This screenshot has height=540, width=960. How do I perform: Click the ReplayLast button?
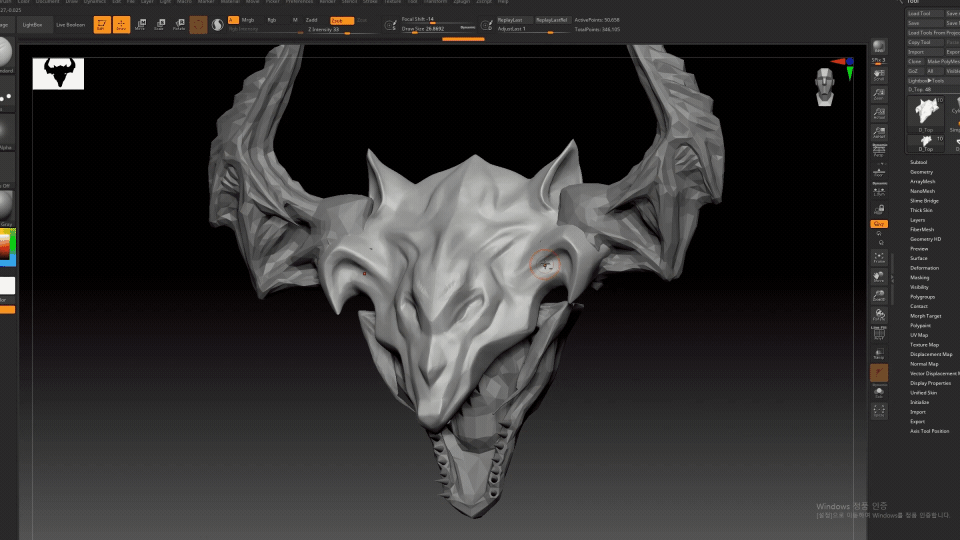(514, 20)
